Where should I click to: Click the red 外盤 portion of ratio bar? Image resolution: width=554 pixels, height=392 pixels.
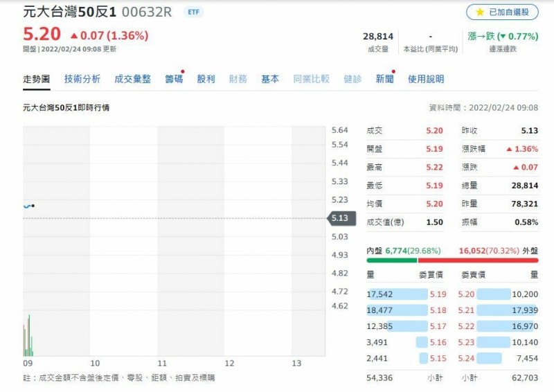(478, 260)
